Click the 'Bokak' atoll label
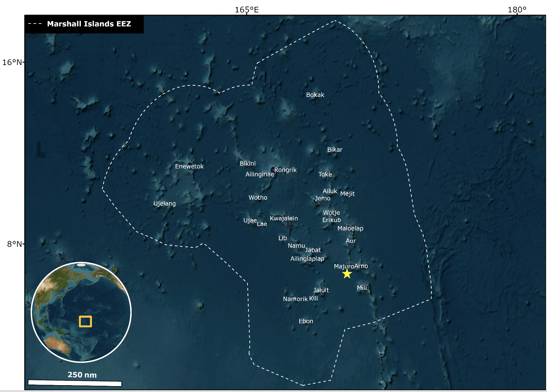547x392 pixels. coord(315,95)
